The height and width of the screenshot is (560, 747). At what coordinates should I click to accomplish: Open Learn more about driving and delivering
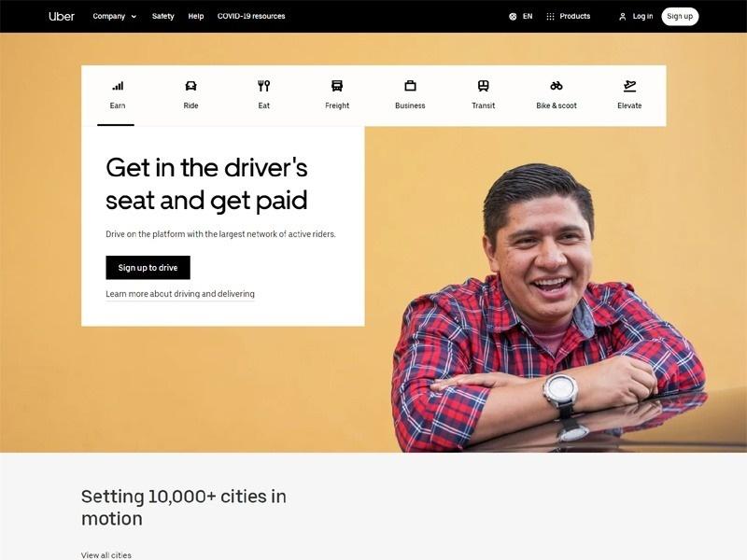tap(180, 294)
